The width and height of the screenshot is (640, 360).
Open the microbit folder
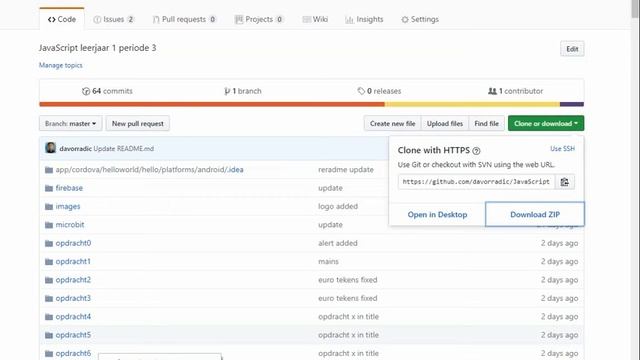point(70,225)
